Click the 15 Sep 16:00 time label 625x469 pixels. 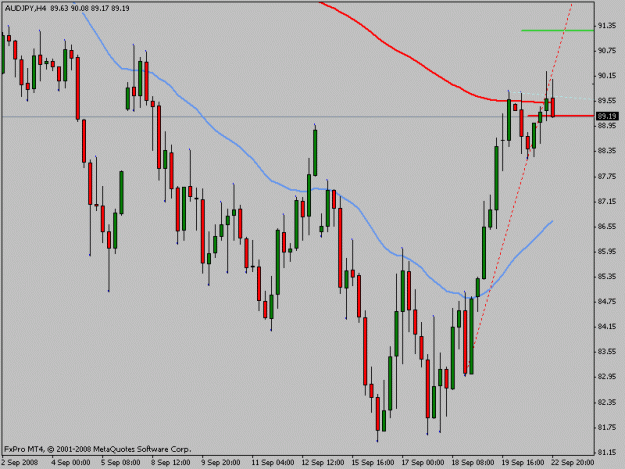tap(373, 463)
